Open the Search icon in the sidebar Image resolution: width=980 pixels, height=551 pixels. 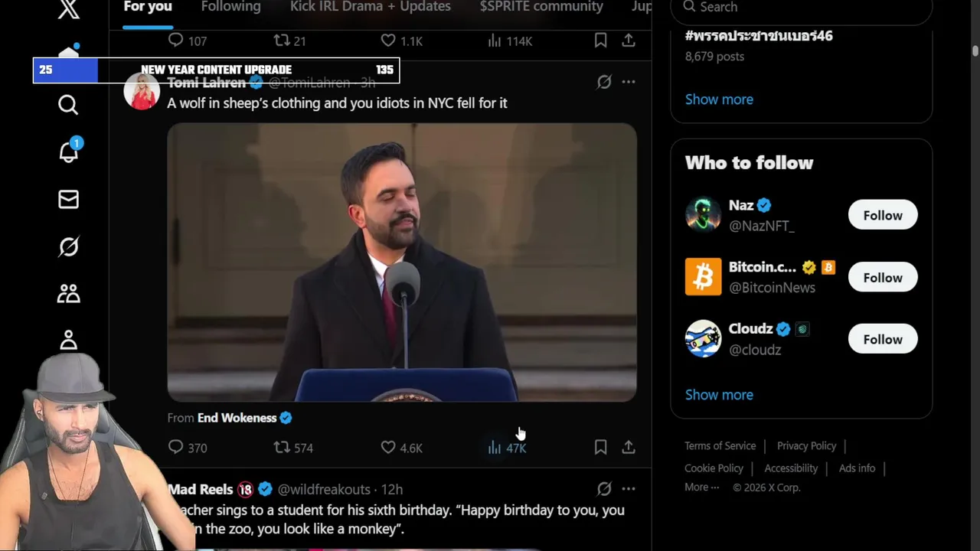[68, 105]
